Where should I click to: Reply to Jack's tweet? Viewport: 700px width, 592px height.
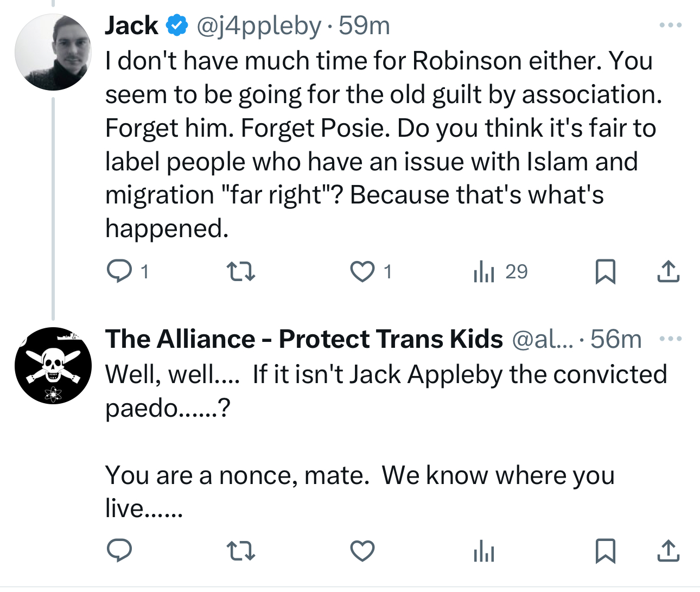coord(119,271)
